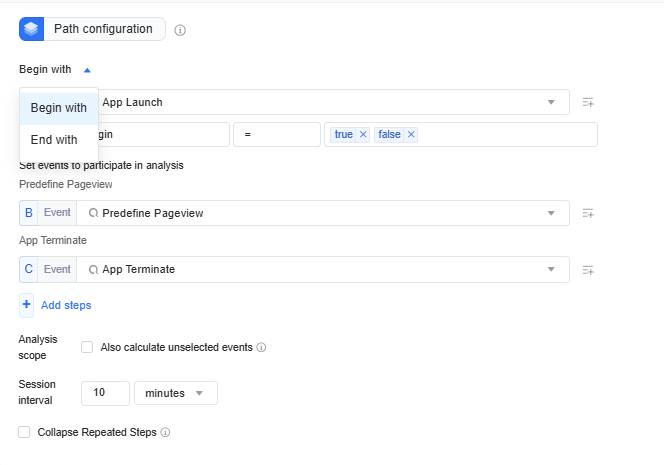Enable Also calculate unselected events checkbox

(x=87, y=347)
